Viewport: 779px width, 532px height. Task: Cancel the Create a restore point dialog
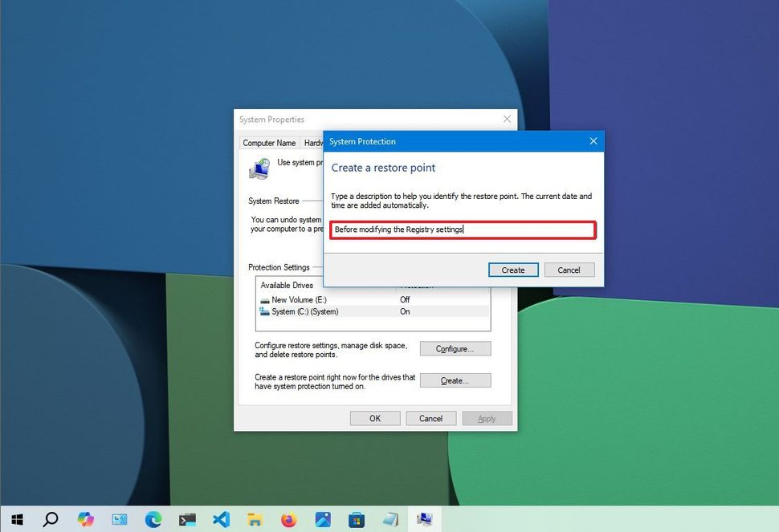569,270
